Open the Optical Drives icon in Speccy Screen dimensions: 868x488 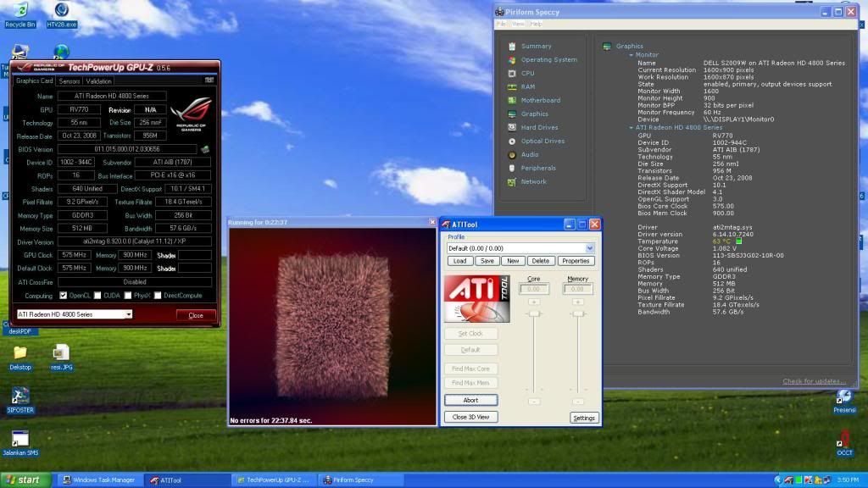(x=512, y=141)
